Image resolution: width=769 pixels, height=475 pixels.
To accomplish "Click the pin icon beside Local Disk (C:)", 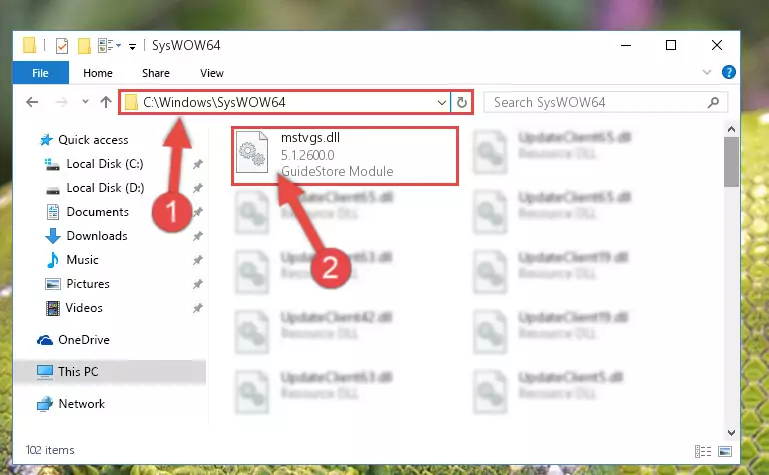I will click(198, 164).
